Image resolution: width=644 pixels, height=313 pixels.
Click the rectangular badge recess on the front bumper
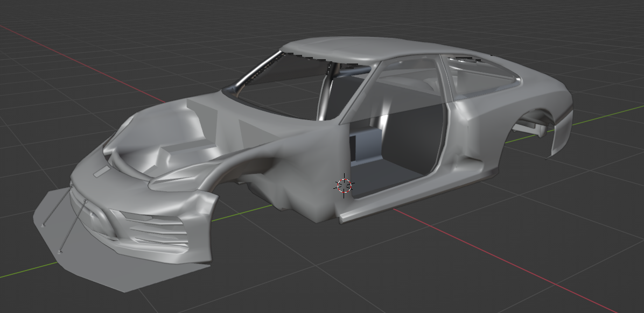(x=102, y=172)
